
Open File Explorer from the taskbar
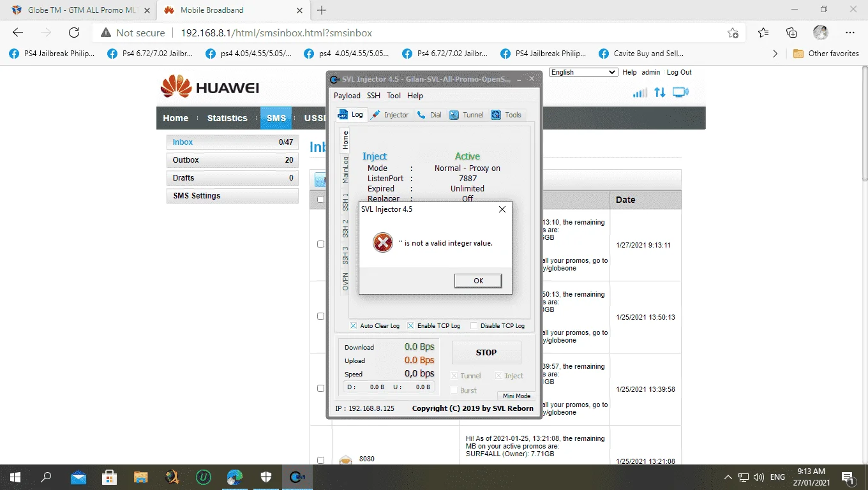(141, 477)
